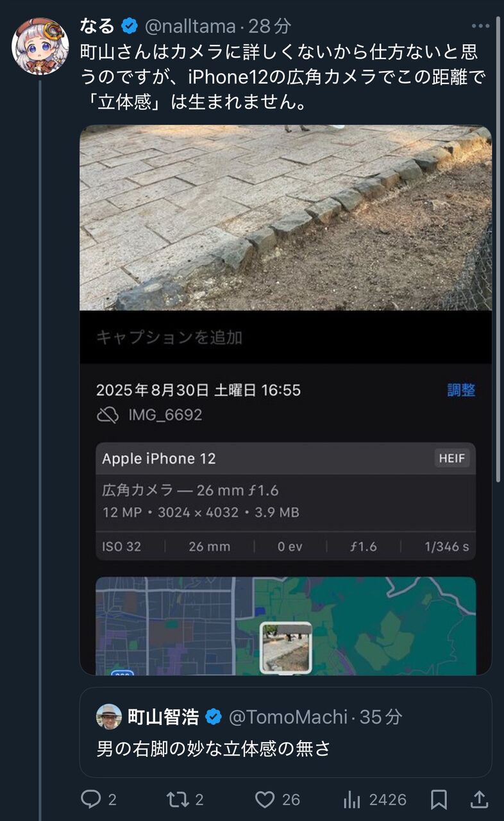Tap the share upload icon
This screenshot has width=504, height=821.
(479, 799)
